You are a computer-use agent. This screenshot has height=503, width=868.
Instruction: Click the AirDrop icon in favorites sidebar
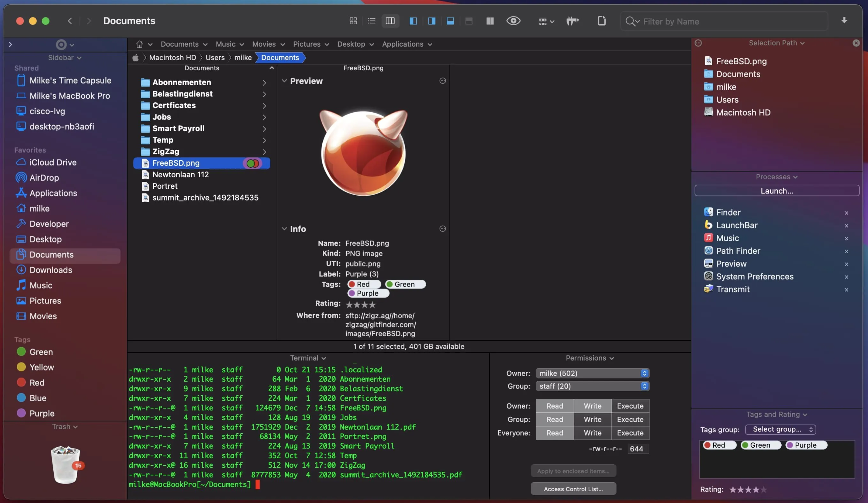pos(20,178)
